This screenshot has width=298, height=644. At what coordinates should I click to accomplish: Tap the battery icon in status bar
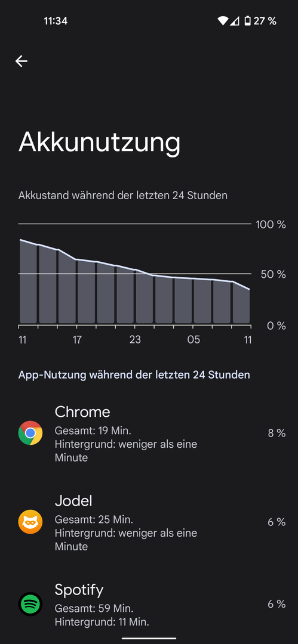click(247, 21)
